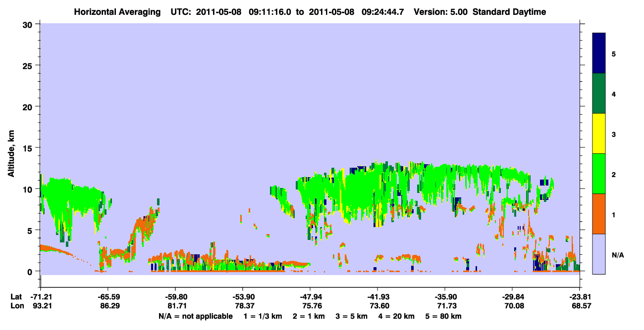Screen dimensions: 644x330
Task: Click latitude value -41.93
Action: pyautogui.click(x=377, y=297)
